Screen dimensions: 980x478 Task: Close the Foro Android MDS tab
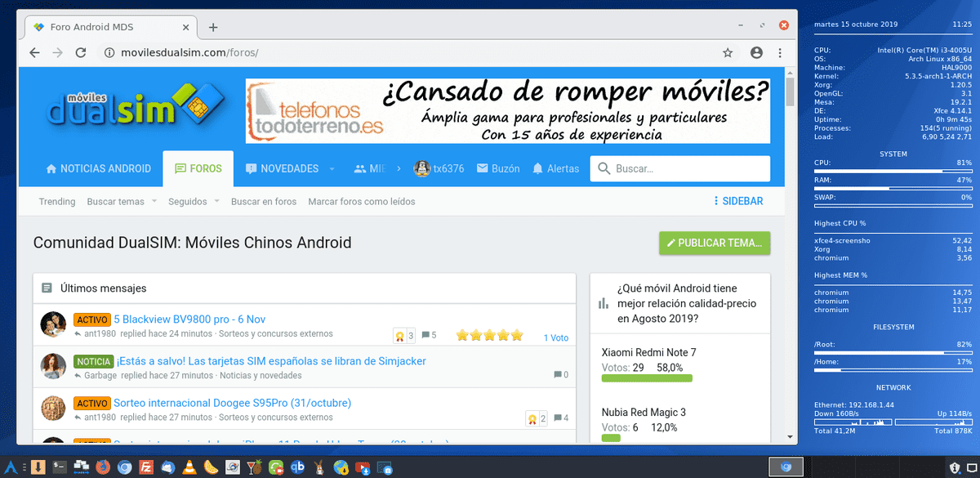pos(185,27)
